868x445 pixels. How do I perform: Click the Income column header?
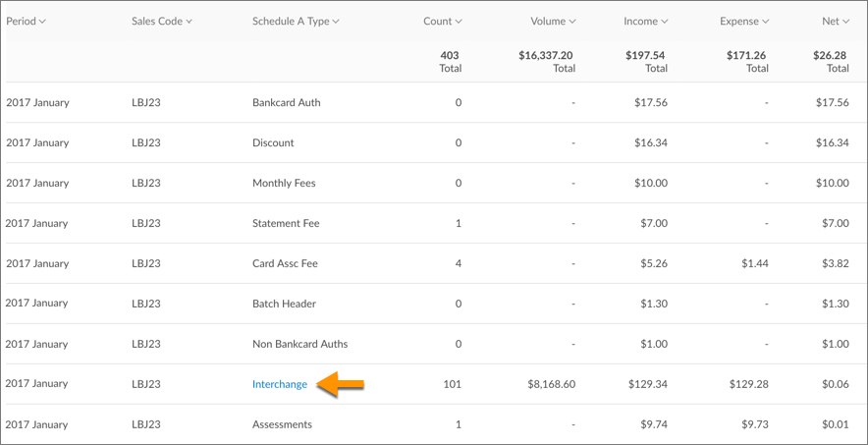click(x=646, y=21)
